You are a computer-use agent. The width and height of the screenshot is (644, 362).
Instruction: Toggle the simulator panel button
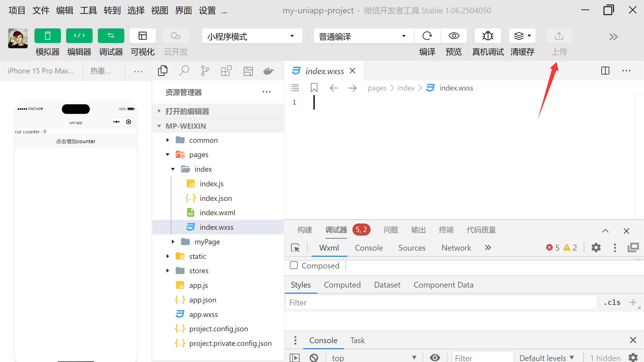(48, 36)
